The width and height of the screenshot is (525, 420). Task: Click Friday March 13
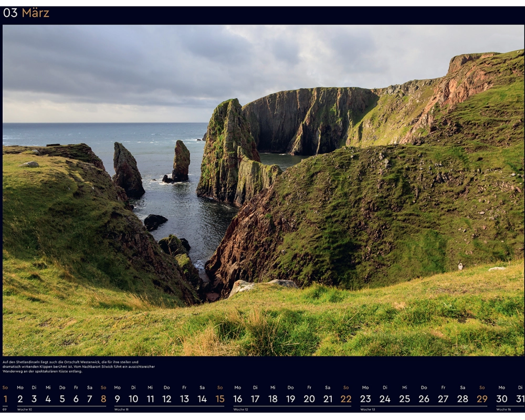coord(184,399)
